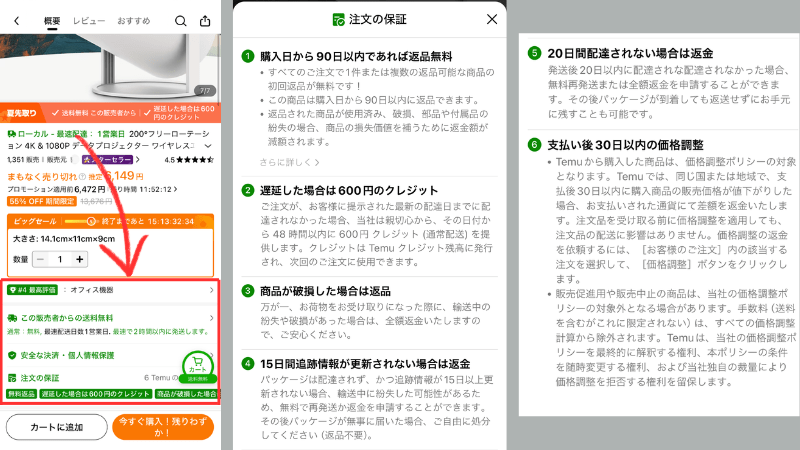
Task: Click the green truck icon beside ローカル
Action: click(x=11, y=134)
